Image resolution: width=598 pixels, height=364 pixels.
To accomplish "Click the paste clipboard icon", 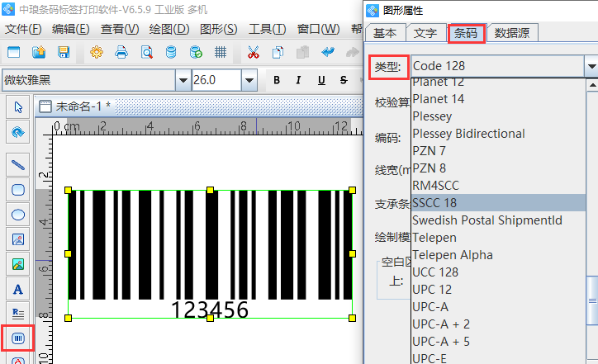I will pos(303,52).
